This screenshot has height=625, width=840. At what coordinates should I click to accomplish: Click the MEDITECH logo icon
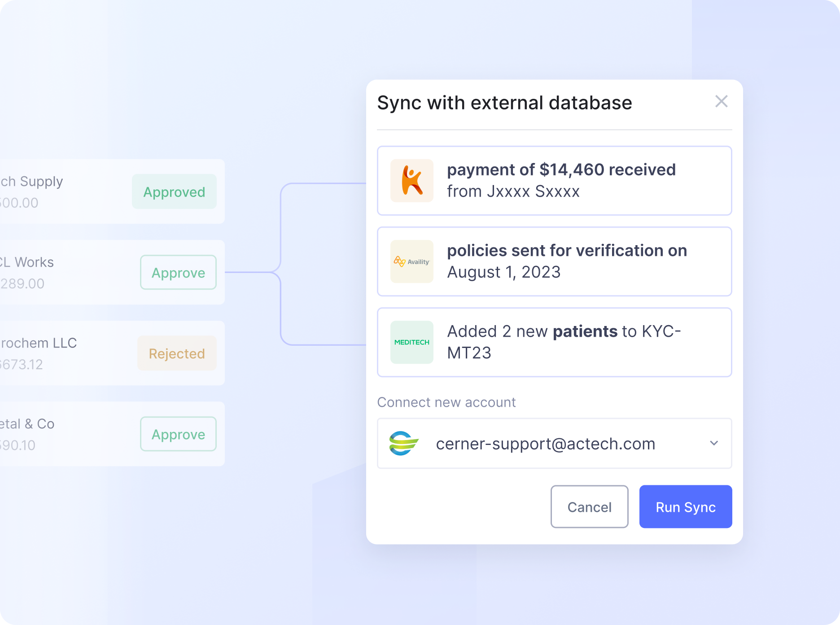coord(411,342)
